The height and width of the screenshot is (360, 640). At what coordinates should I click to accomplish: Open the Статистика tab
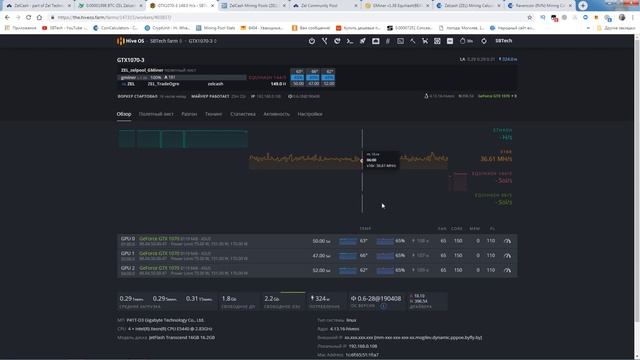[243, 114]
